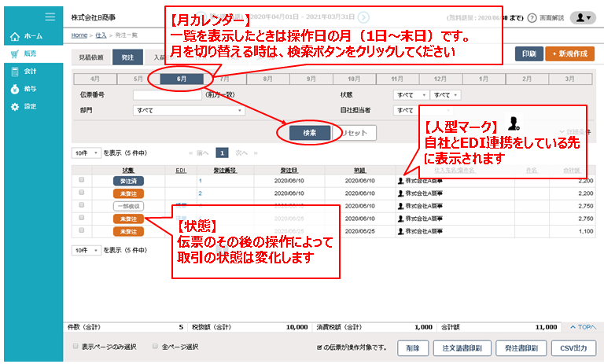The width and height of the screenshot is (604, 364).
Task: Click the 画面解説 help question mark icon
Action: click(x=532, y=17)
